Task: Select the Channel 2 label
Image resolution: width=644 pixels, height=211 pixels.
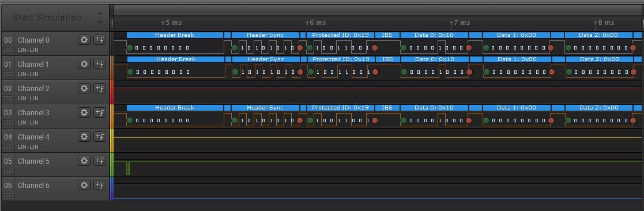Action: (x=33, y=89)
